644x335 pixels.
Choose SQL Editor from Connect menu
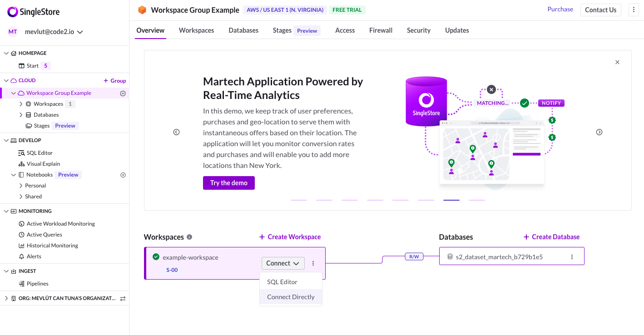point(291,282)
